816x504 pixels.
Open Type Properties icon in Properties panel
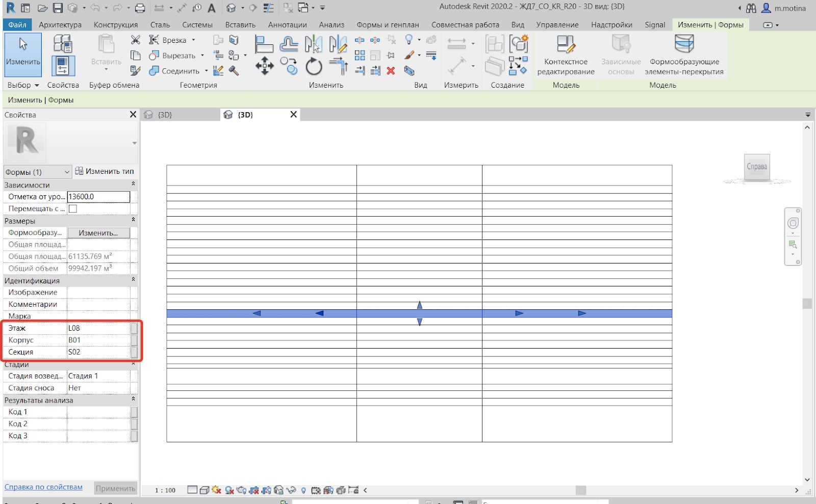coord(63,43)
